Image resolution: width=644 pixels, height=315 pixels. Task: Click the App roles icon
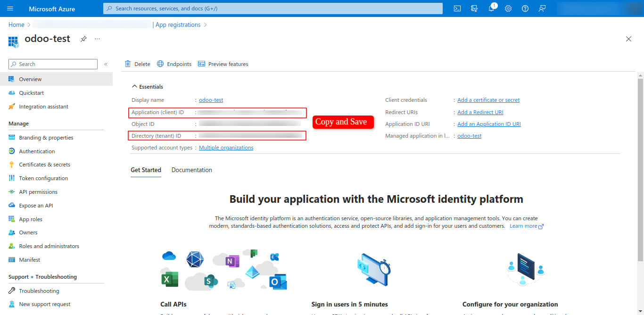click(x=12, y=219)
